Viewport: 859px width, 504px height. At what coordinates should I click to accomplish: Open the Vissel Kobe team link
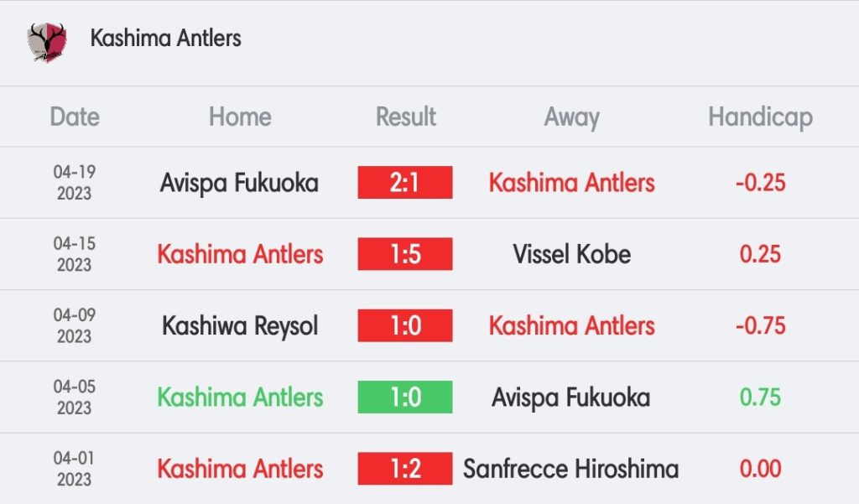[x=571, y=254]
